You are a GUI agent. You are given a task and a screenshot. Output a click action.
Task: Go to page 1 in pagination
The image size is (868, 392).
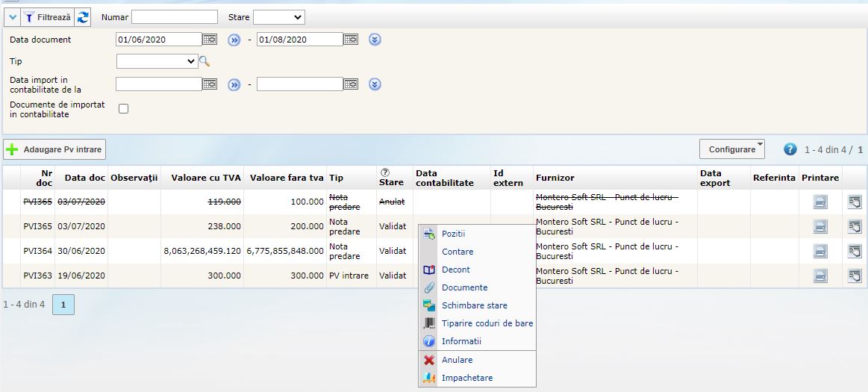point(63,305)
